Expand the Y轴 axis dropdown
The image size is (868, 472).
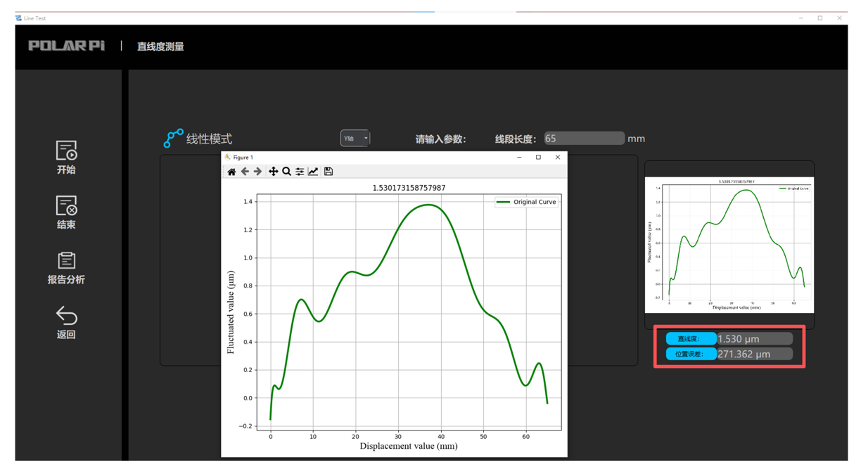click(355, 139)
